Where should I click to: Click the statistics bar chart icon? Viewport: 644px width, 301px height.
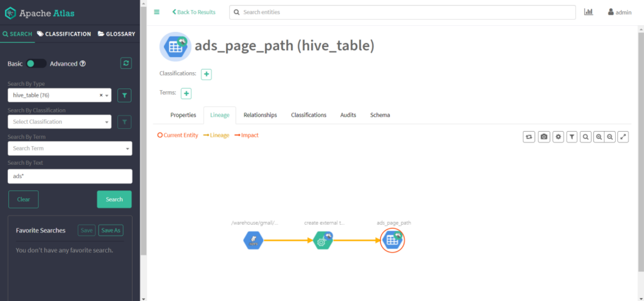[588, 12]
